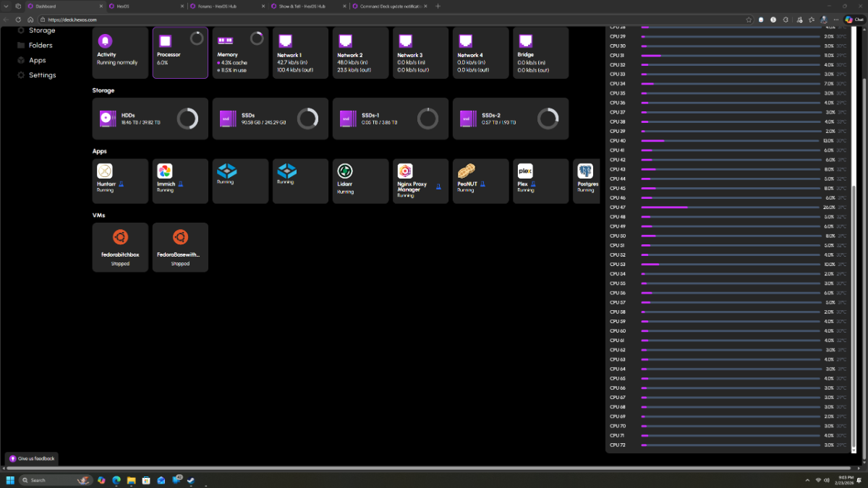Select the fedorabitchbox VM tile
Screen dimensions: 868x488
[x=120, y=247]
